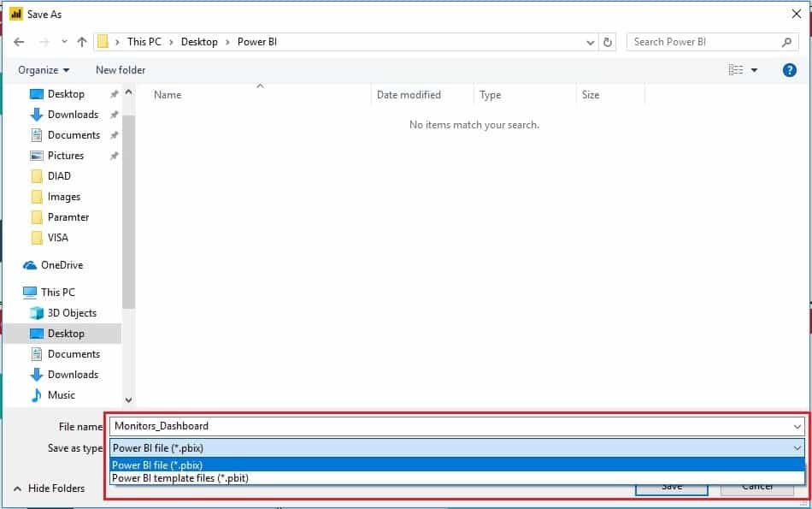812x509 pixels.
Task: Choose Power BI file (*.pbix) option
Action: tap(456, 465)
